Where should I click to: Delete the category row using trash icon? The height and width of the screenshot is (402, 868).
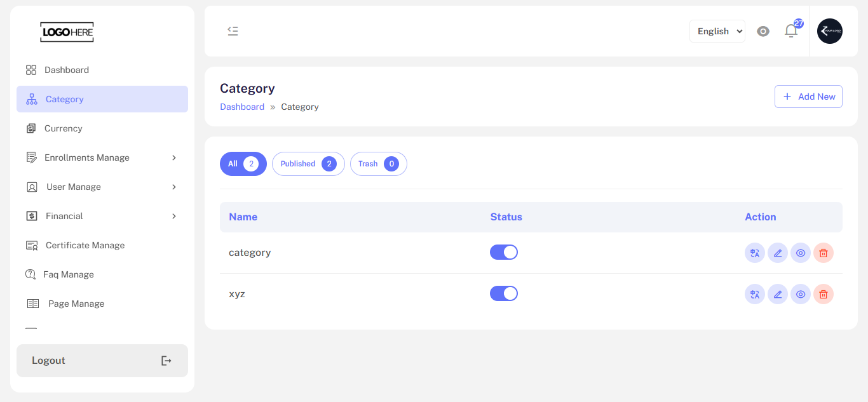[824, 253]
